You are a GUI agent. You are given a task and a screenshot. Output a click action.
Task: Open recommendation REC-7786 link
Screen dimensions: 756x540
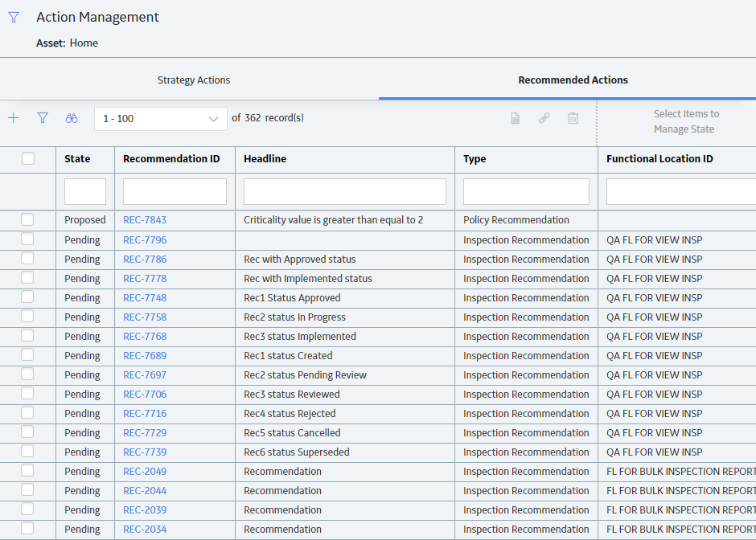145,260
